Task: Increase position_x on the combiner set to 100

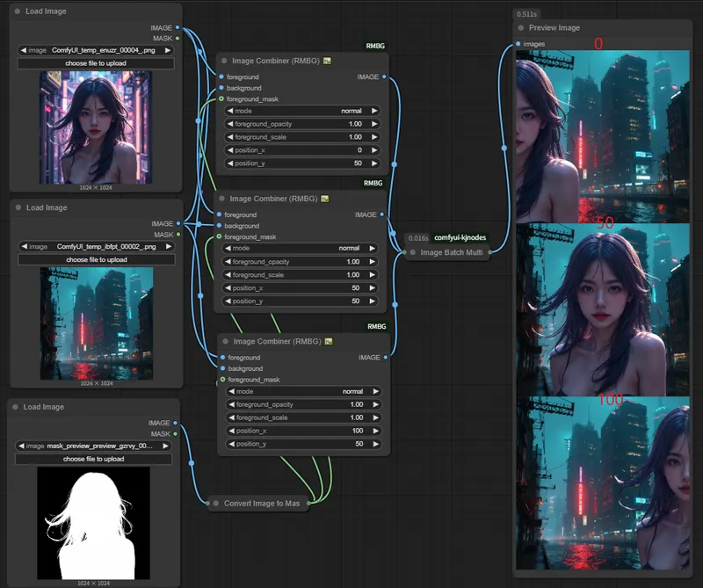Action: [374, 431]
